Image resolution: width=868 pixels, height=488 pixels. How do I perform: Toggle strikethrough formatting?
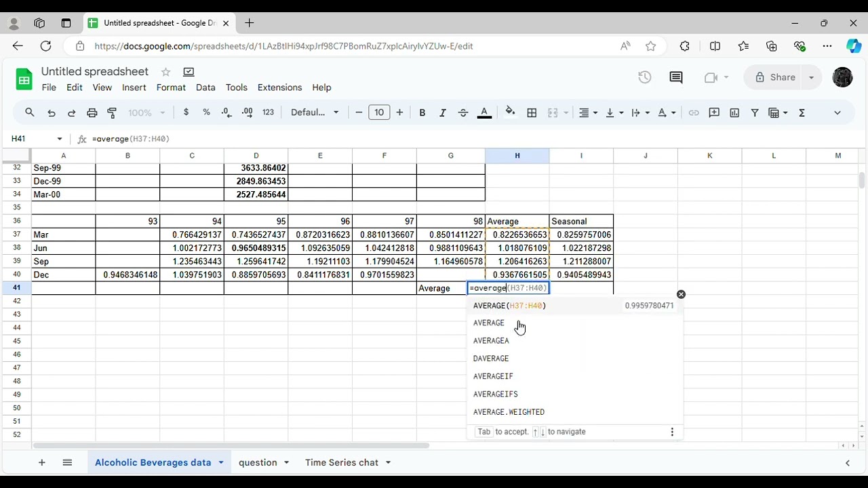point(463,113)
